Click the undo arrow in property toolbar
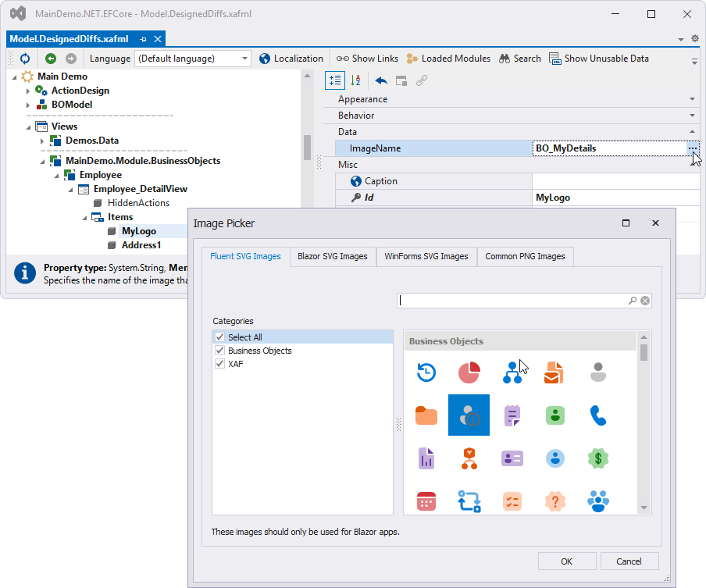 380,80
